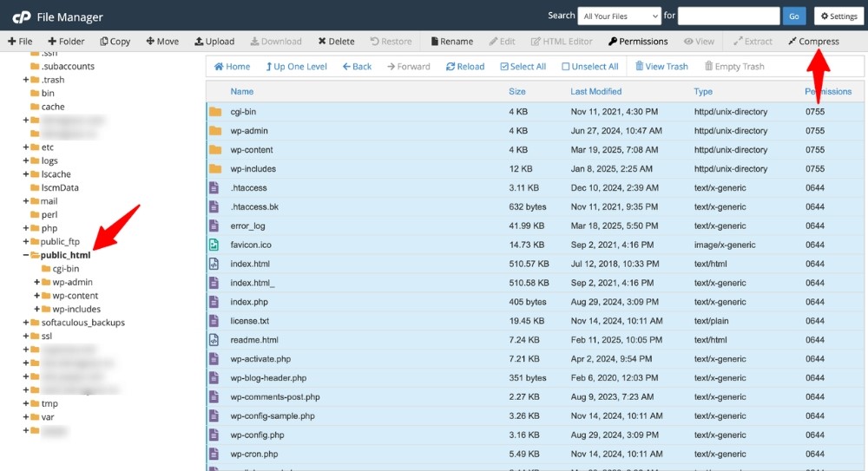
Task: Click the favicon.ico image file icon
Action: (x=214, y=245)
